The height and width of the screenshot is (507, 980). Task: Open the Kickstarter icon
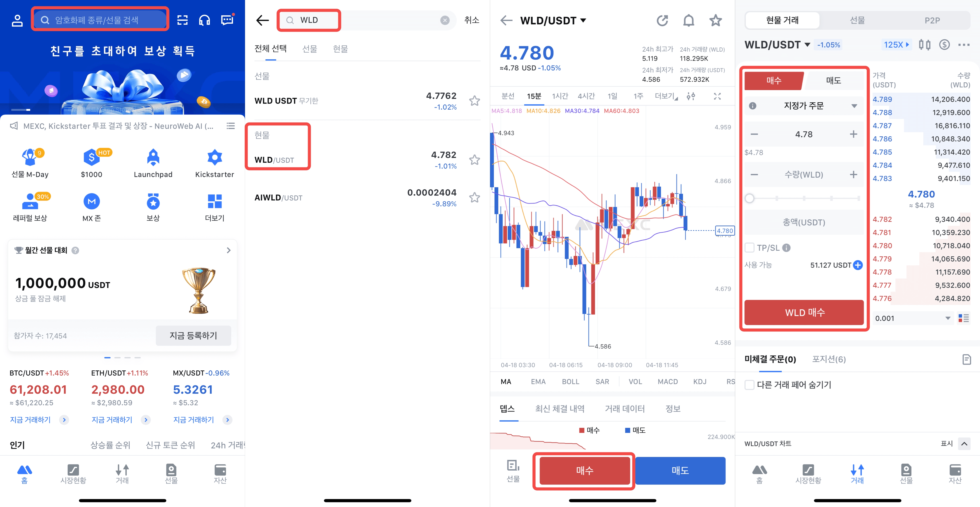[x=215, y=157]
